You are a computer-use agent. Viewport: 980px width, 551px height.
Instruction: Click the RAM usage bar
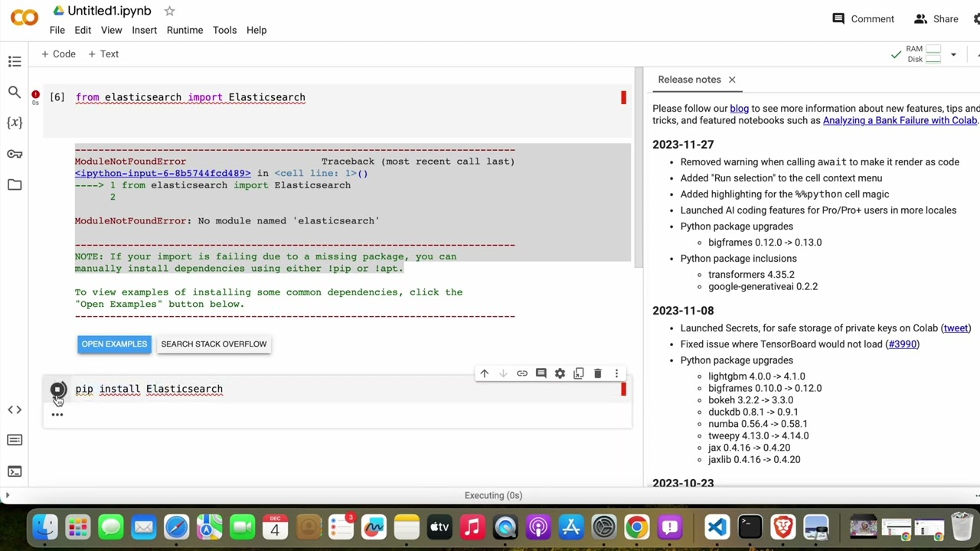[933, 49]
